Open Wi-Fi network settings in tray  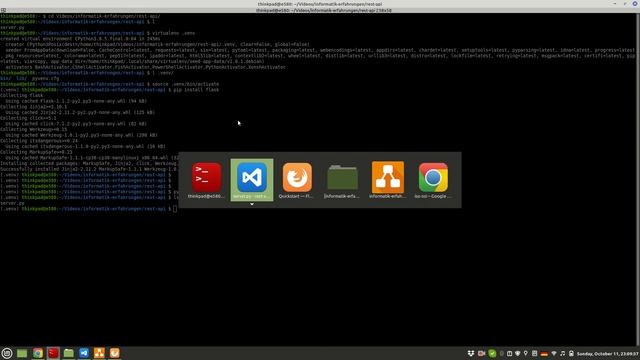(554, 353)
